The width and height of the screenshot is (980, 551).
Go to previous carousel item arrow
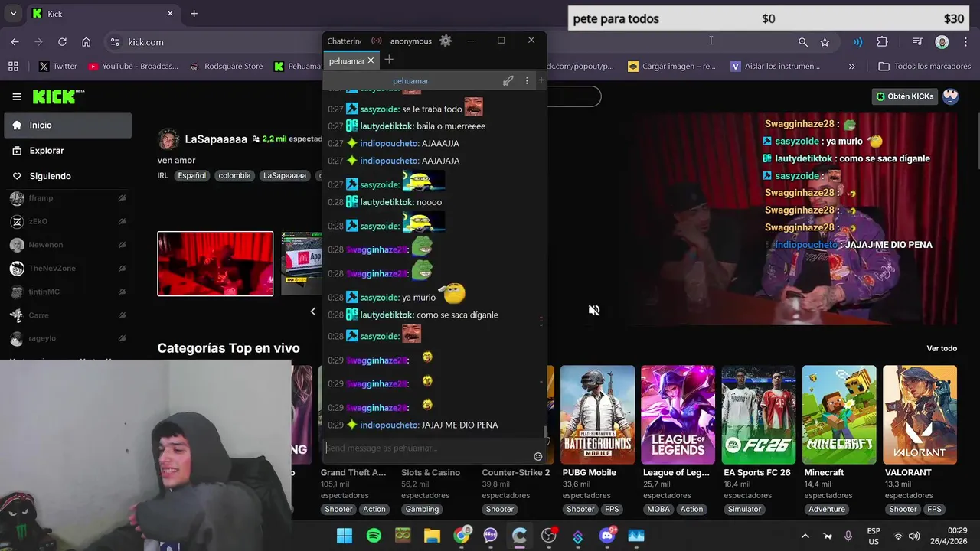click(312, 311)
